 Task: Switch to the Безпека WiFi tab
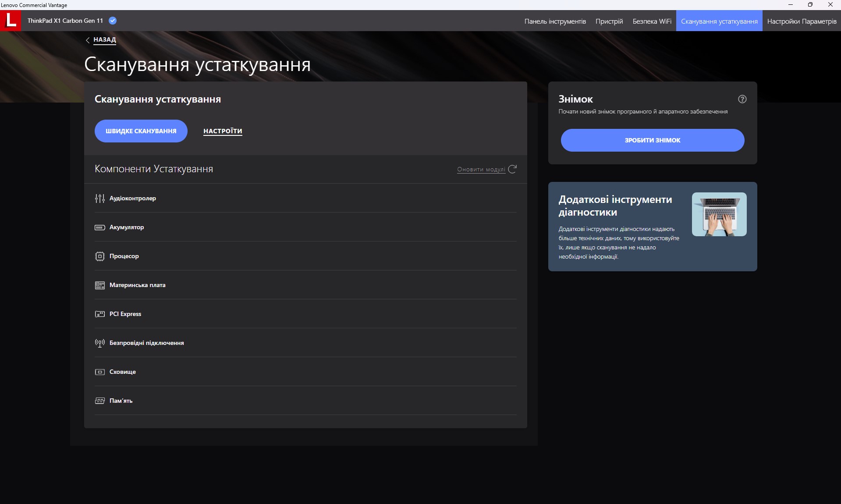652,21
